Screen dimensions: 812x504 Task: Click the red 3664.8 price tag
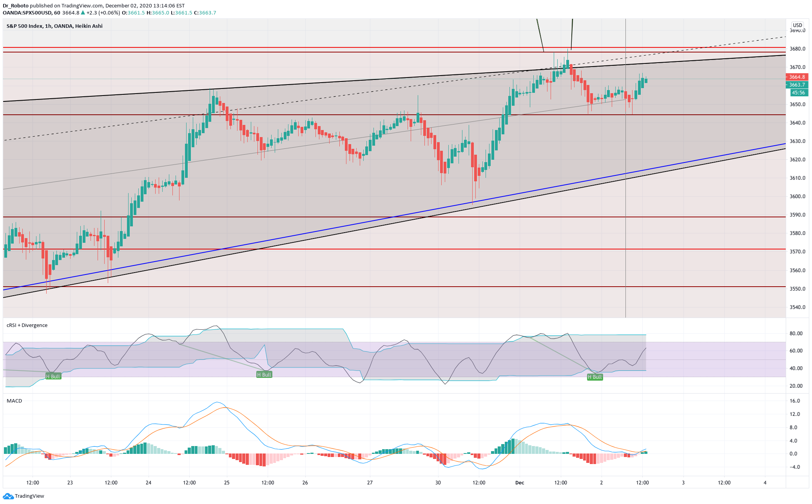[x=797, y=77]
